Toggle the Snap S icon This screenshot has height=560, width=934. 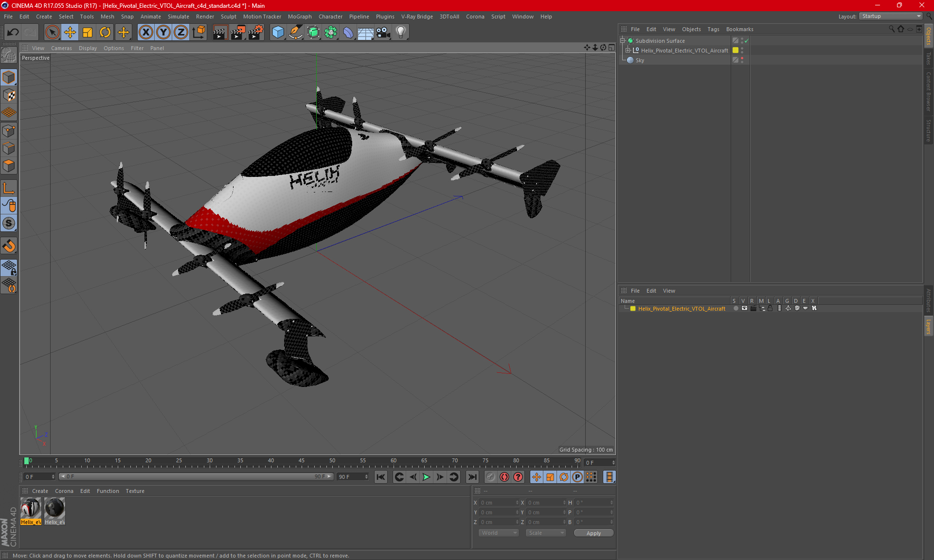(9, 224)
